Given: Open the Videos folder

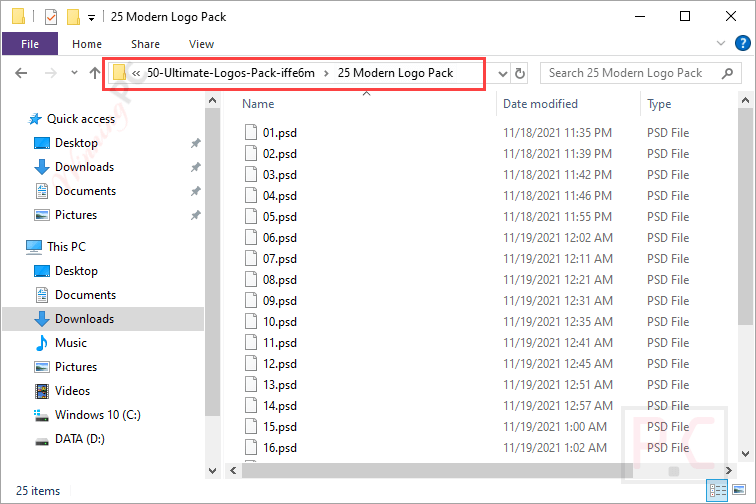Looking at the screenshot, I should [72, 391].
